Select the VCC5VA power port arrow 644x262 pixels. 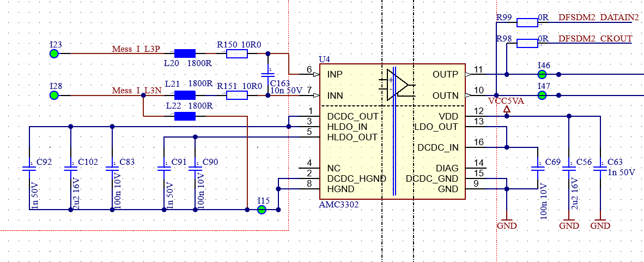507,109
